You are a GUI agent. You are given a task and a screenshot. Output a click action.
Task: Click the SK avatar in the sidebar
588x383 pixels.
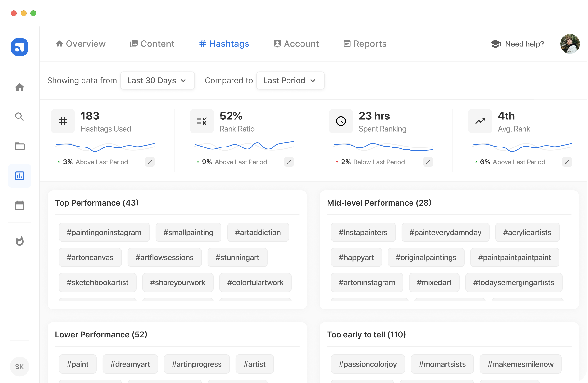pos(19,367)
